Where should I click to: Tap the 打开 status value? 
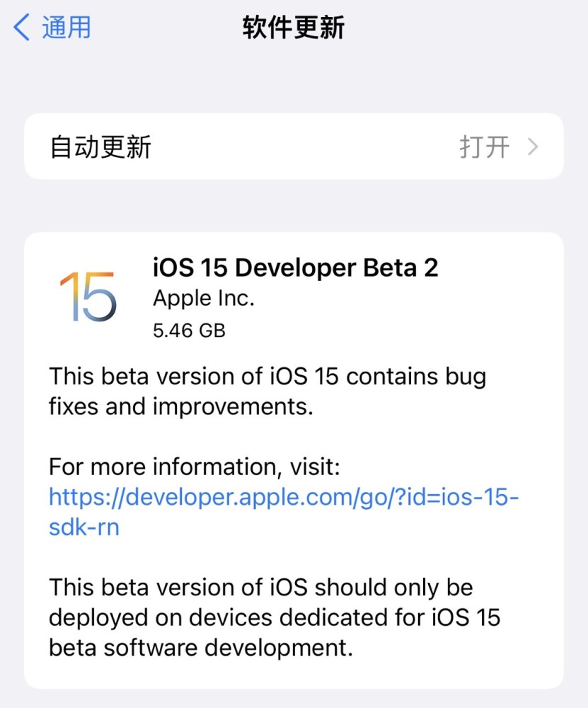pos(485,147)
